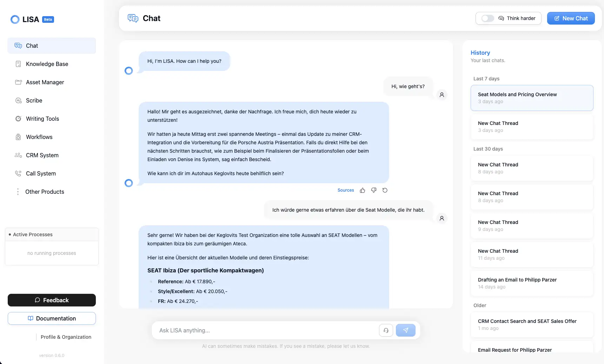Open the CRM System
604x364 pixels.
42,155
